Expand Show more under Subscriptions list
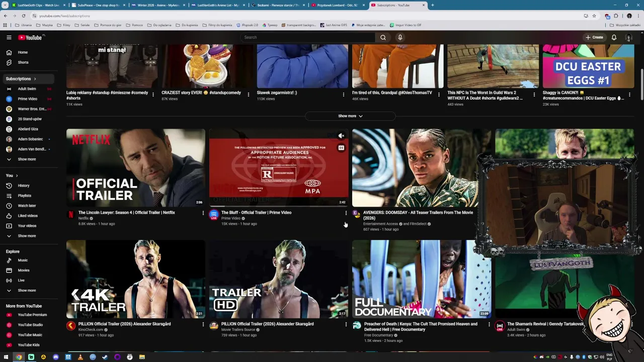644x362 pixels. [x=27, y=159]
